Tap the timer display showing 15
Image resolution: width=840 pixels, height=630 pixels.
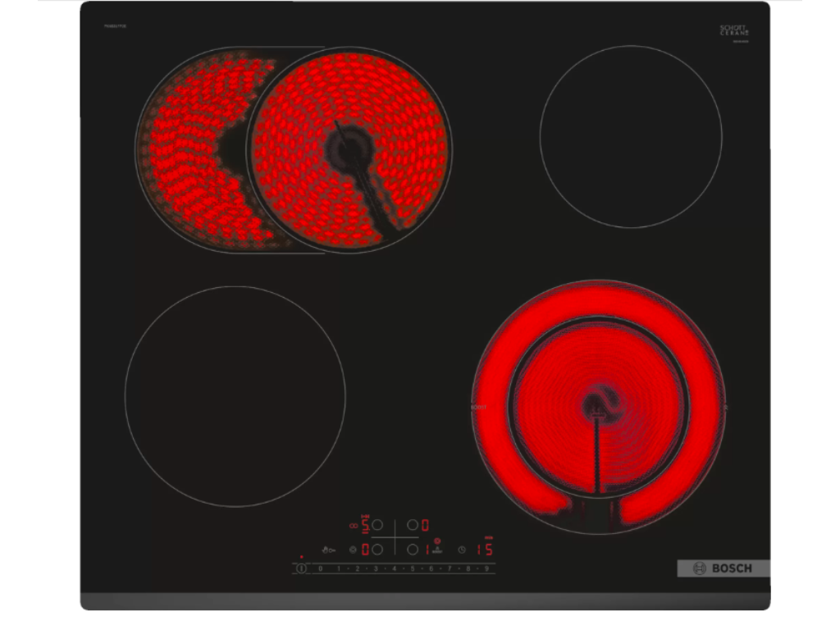point(485,550)
